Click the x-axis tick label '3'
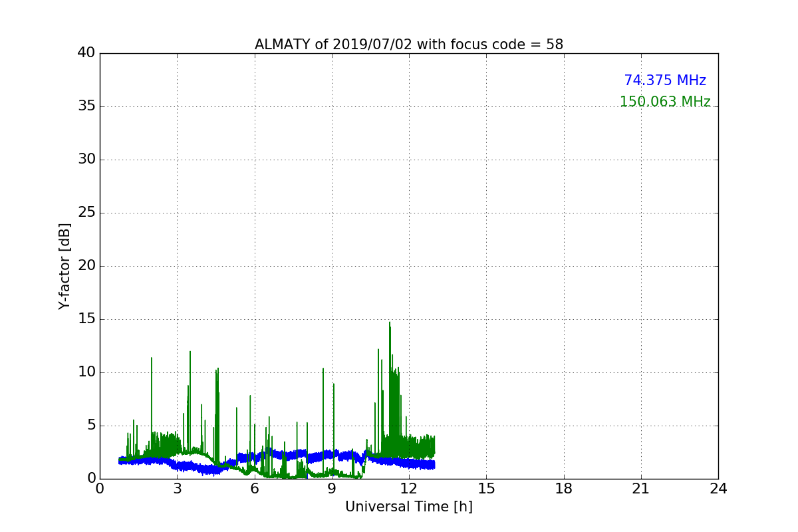Viewport: 798px width, 532px height. coord(177,489)
